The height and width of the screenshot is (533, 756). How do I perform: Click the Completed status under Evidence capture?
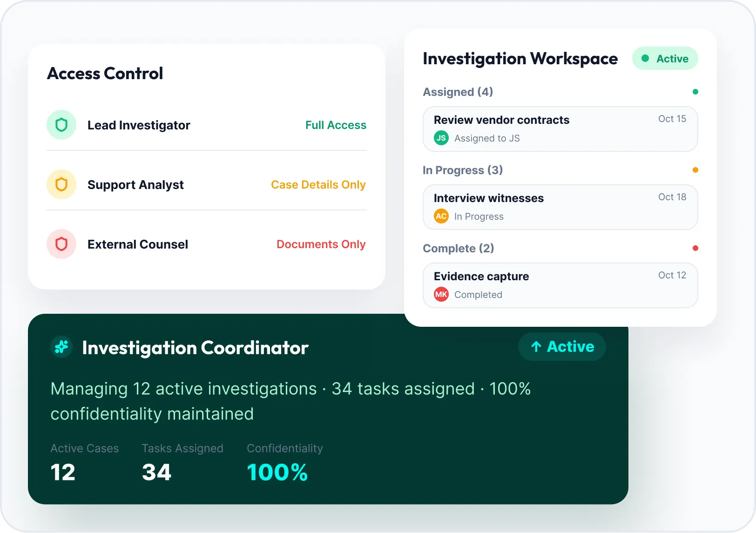[x=478, y=295]
